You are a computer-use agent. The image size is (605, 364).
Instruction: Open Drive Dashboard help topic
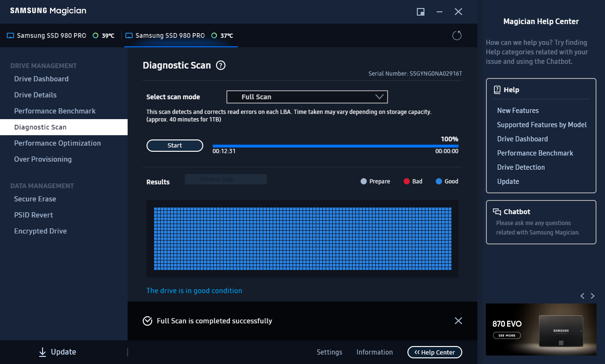point(522,139)
